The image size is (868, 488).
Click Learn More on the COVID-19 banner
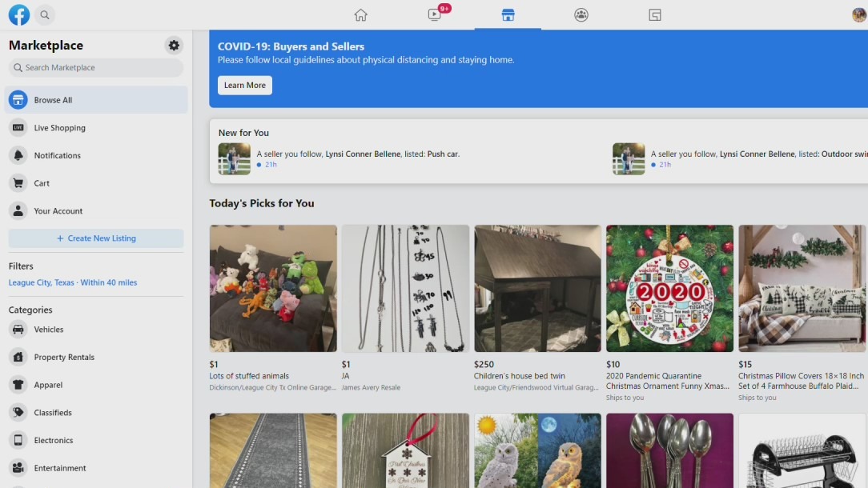click(244, 85)
